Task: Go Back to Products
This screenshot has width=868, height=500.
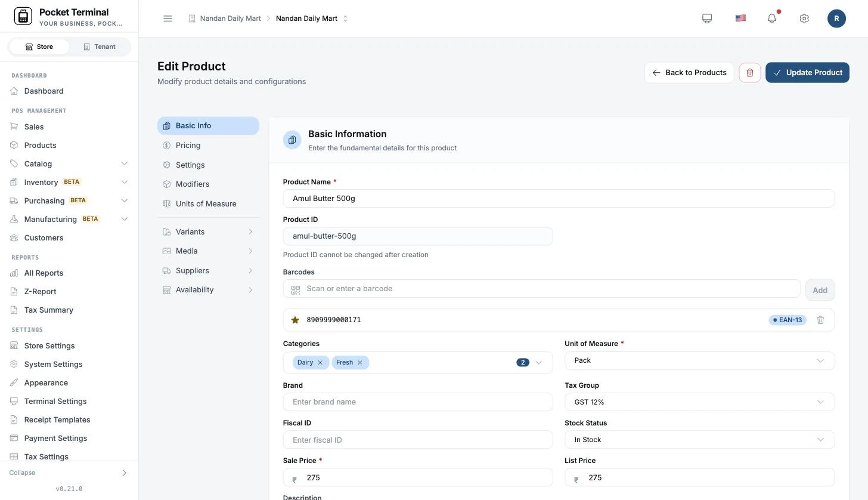Action: click(689, 73)
